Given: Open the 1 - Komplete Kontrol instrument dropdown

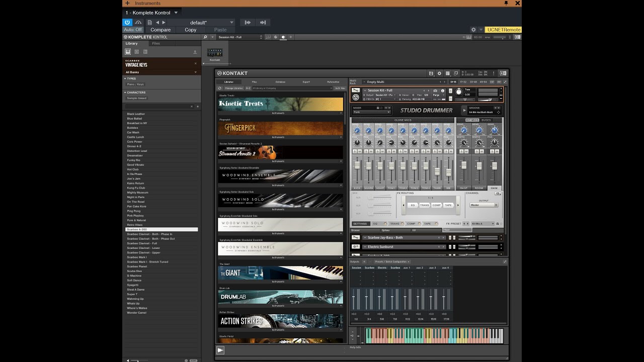Looking at the screenshot, I should [x=151, y=13].
